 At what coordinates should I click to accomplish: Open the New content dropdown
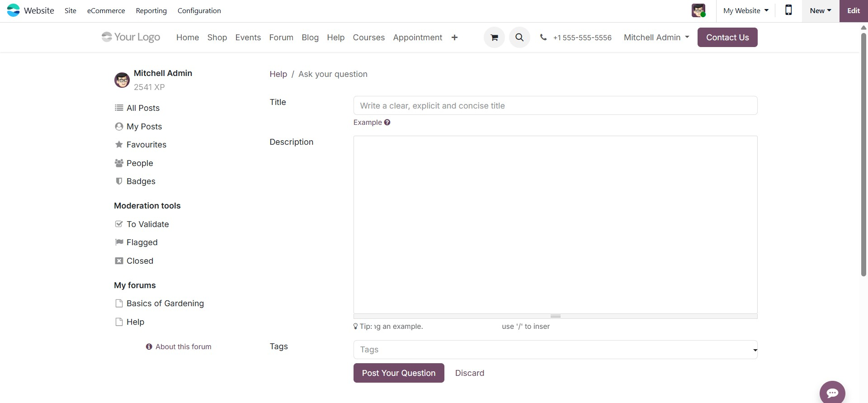(820, 10)
